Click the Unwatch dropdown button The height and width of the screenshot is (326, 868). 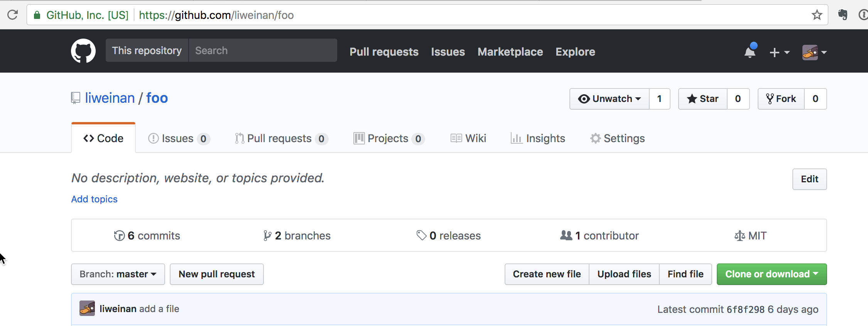610,99
